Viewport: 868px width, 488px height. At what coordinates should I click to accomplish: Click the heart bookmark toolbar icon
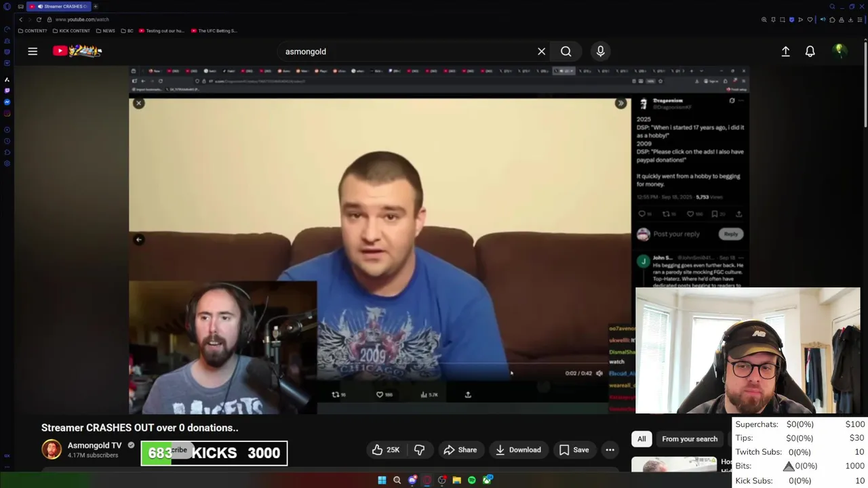(x=810, y=20)
